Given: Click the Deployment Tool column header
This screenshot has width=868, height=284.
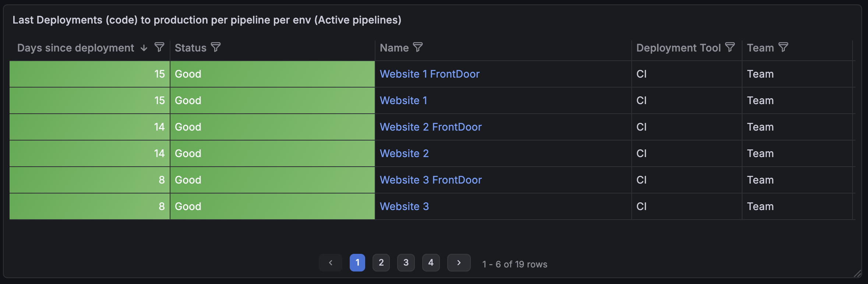Looking at the screenshot, I should [x=678, y=48].
